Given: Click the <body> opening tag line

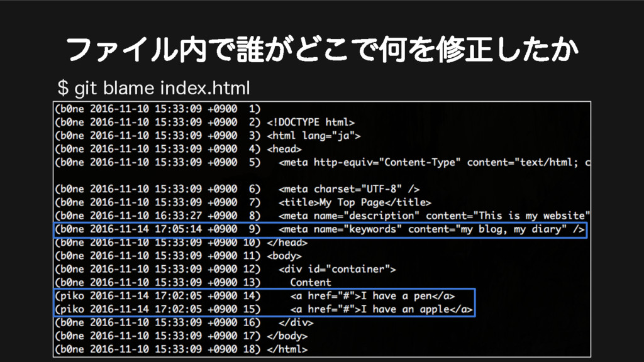Looking at the screenshot, I should tap(178, 256).
